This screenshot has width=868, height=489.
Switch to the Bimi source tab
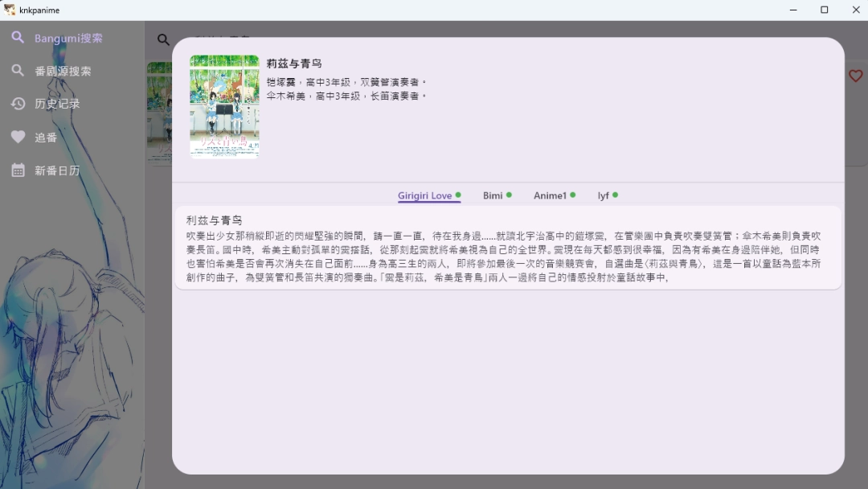[x=492, y=195]
